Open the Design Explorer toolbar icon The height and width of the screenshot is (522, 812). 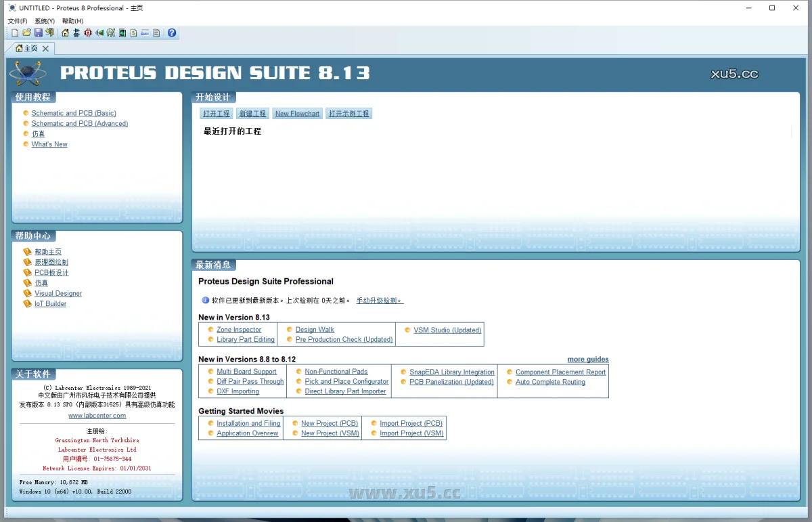coord(122,32)
